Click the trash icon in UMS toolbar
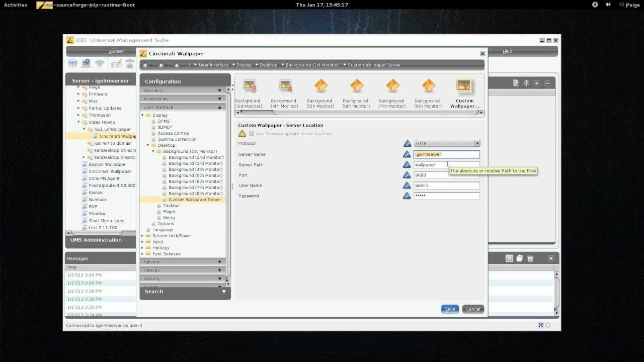Screen dimensions: 644x362 pyautogui.click(x=130, y=63)
